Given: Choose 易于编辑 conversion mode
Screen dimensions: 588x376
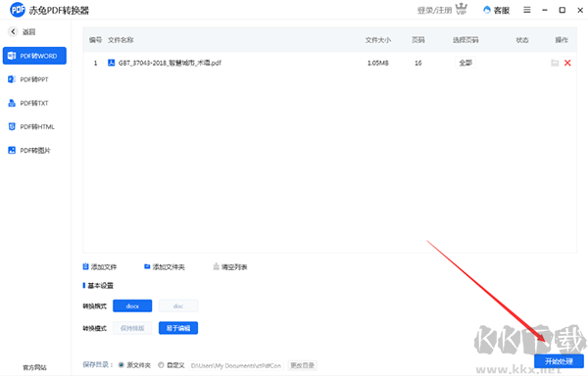Looking at the screenshot, I should [178, 328].
